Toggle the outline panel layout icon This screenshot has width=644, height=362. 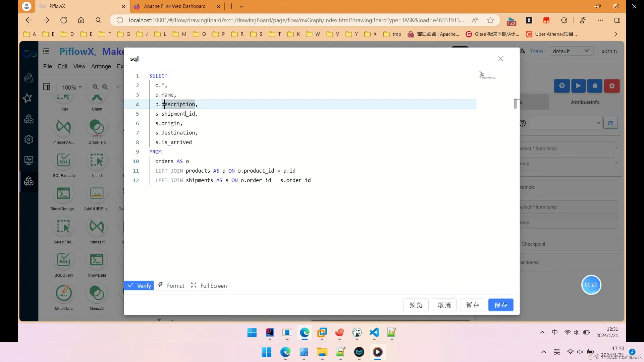pos(47,87)
